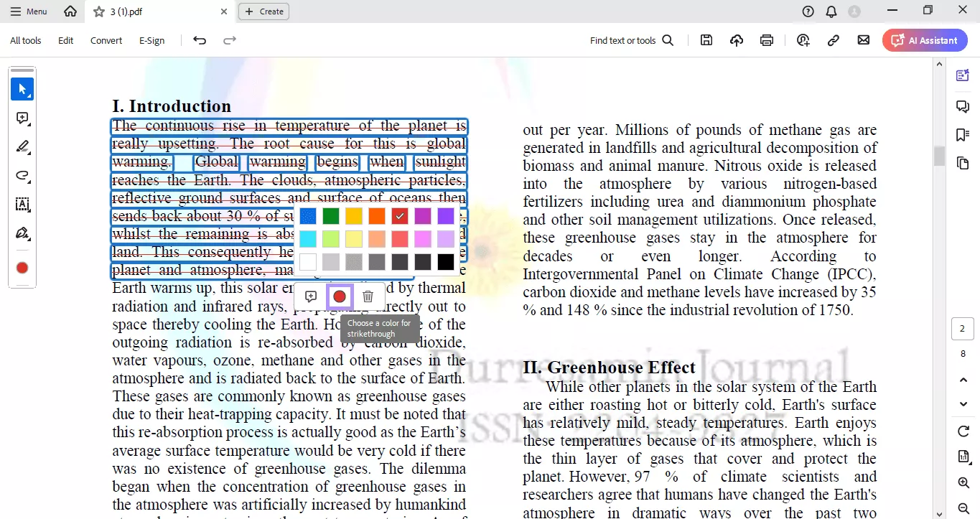Click the Find text or tools field
Image resolution: width=980 pixels, height=519 pixels.
tap(623, 40)
